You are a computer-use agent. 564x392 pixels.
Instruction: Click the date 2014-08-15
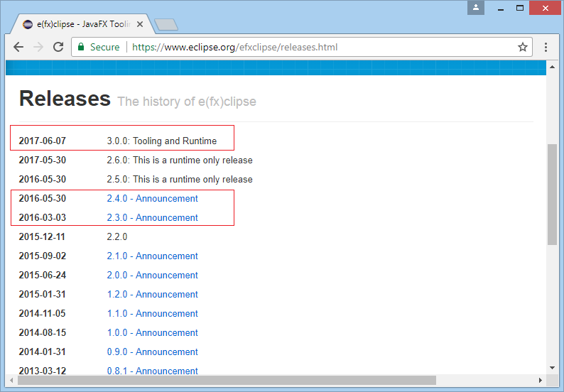(43, 332)
